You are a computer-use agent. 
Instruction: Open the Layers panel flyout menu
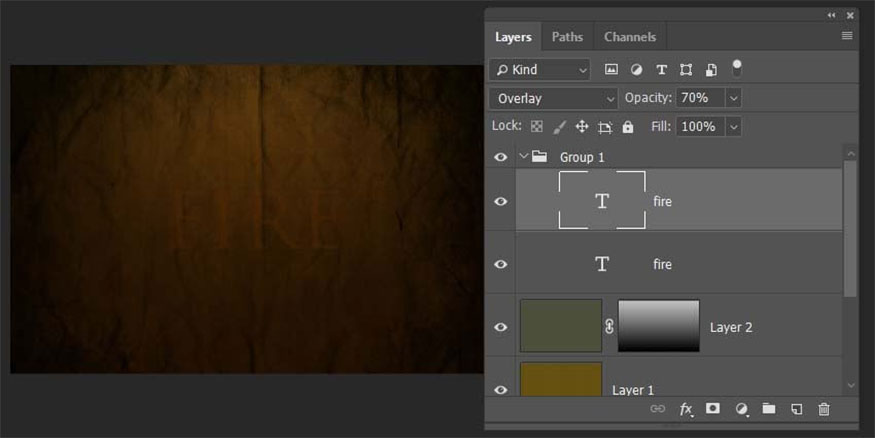(847, 36)
